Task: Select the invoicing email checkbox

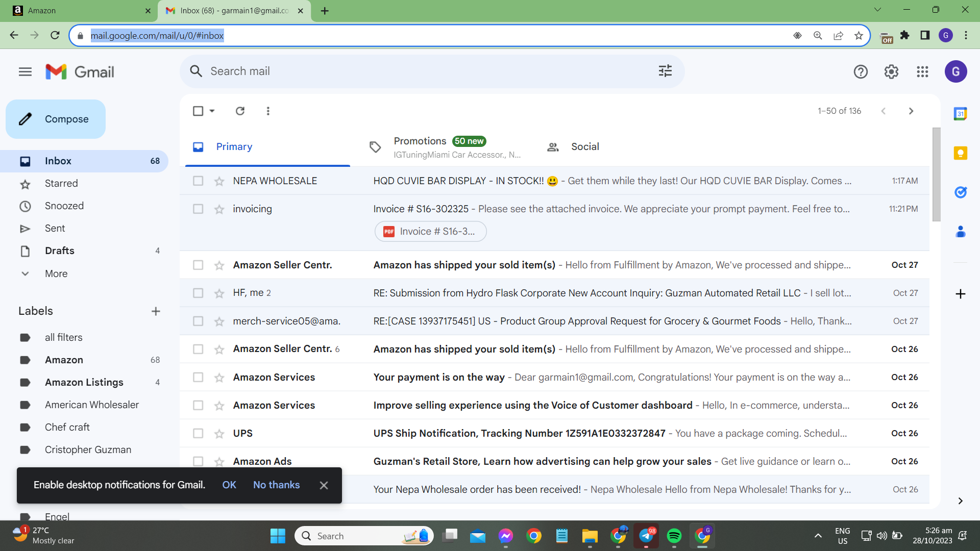Action: click(198, 209)
